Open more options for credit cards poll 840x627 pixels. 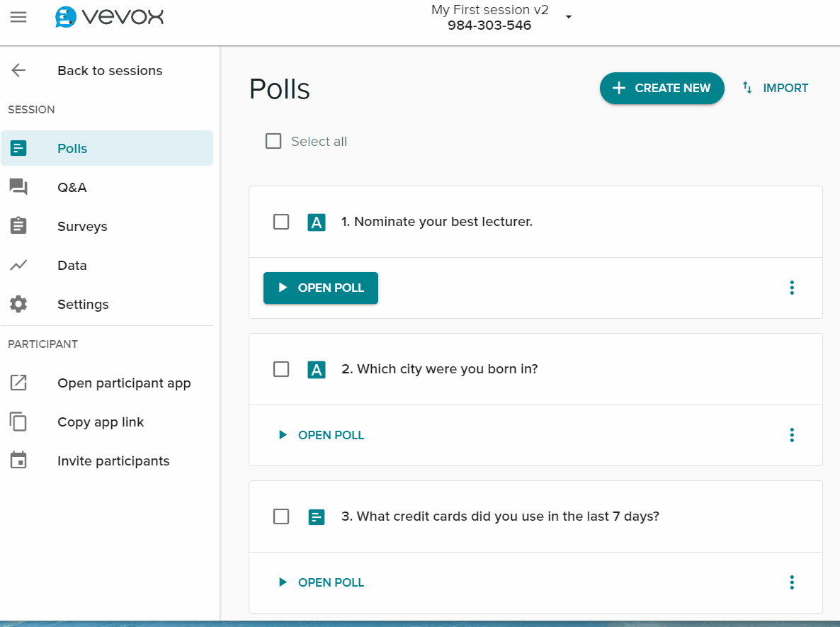point(792,582)
